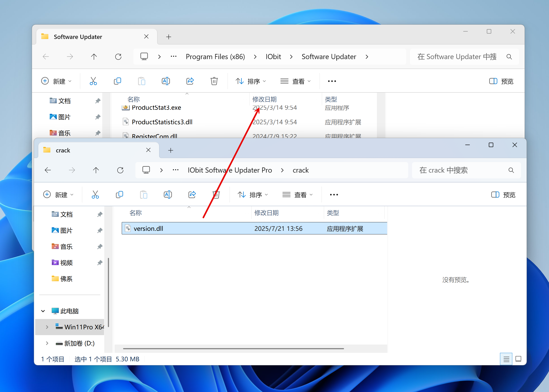The width and height of the screenshot is (549, 392).
Task: Open the 查看 view dropdown in crack window
Action: click(297, 195)
